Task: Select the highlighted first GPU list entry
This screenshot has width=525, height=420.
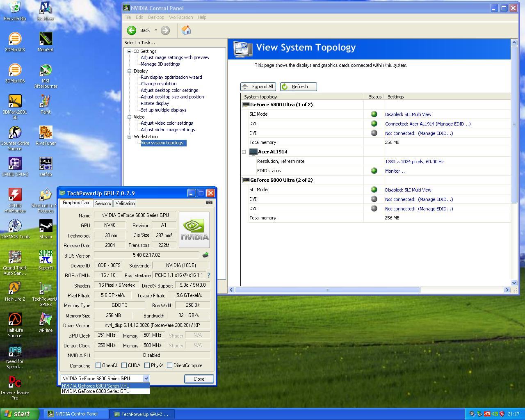Action: [105, 386]
